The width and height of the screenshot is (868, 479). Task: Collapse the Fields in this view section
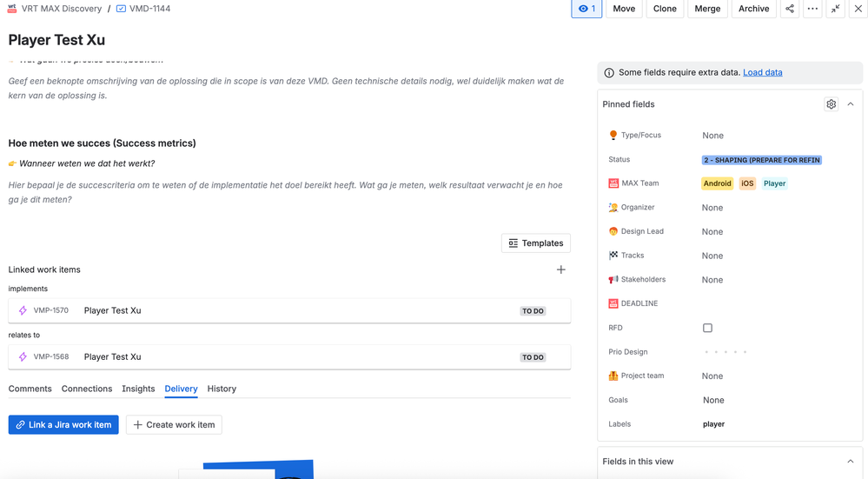(x=851, y=462)
